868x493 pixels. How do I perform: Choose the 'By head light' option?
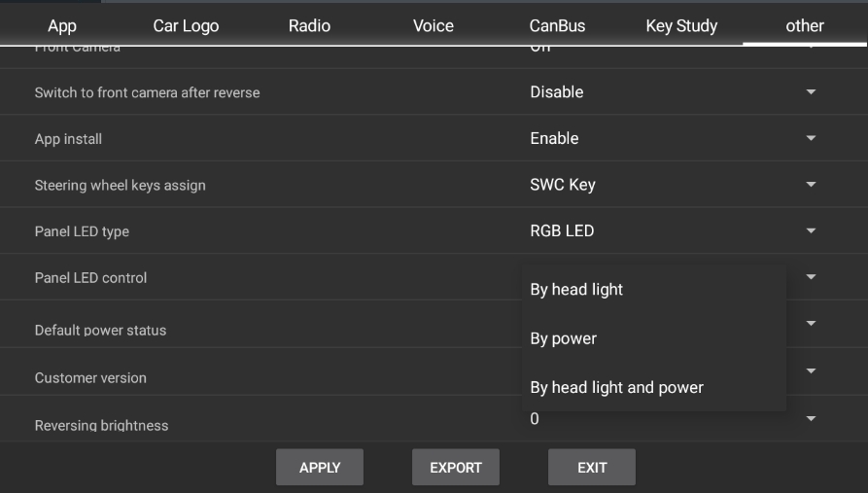[x=576, y=289]
